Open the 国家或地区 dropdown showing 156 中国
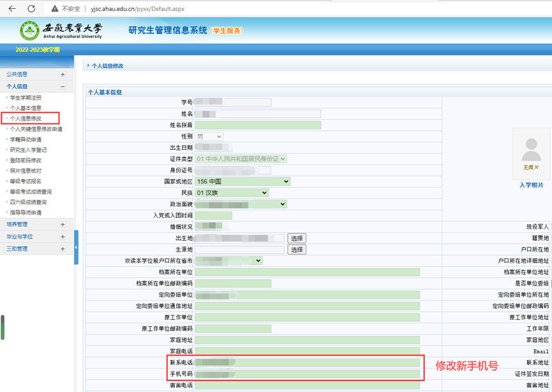 pyautogui.click(x=242, y=182)
